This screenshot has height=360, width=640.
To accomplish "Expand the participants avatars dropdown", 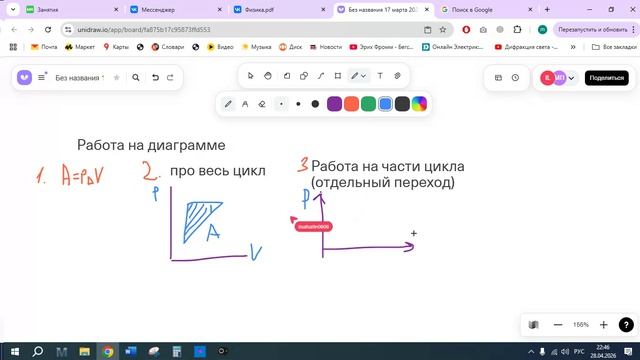I will (571, 78).
